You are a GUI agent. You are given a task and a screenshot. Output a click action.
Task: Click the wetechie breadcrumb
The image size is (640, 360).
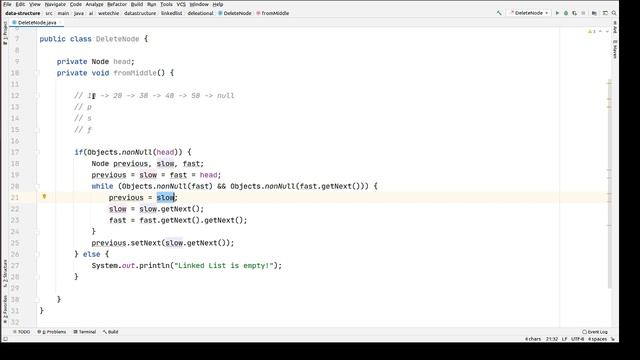[109, 13]
